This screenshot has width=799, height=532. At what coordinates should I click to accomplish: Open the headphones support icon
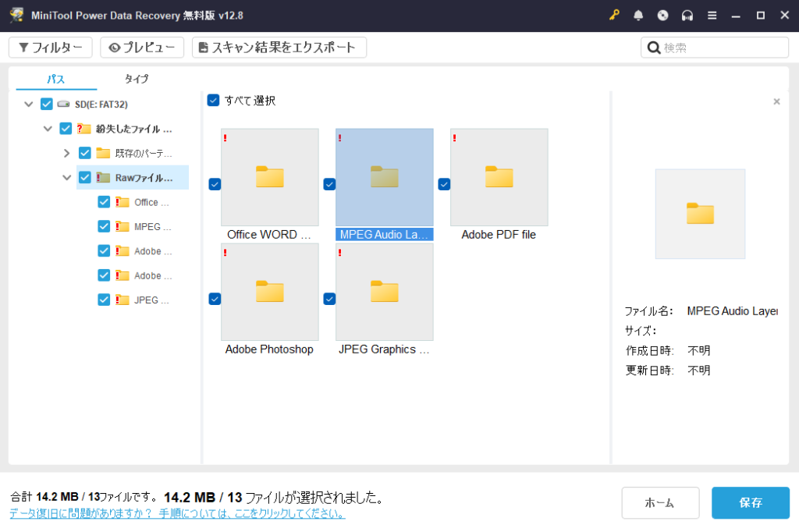click(687, 16)
